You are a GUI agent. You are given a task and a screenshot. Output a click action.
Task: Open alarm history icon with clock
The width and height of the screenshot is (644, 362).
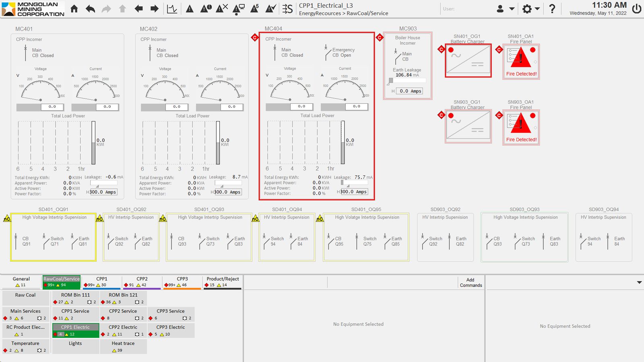point(206,8)
